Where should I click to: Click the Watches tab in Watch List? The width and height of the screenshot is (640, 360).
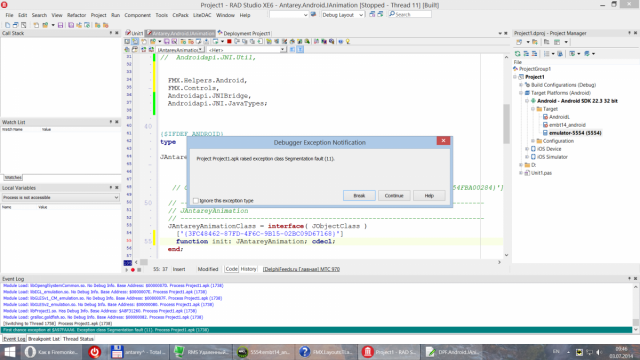13,178
